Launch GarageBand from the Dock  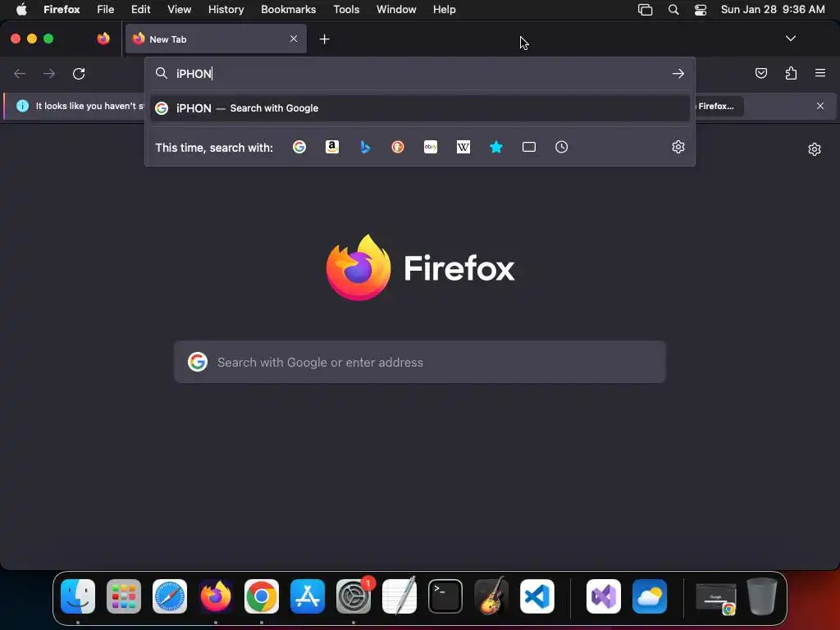(491, 596)
